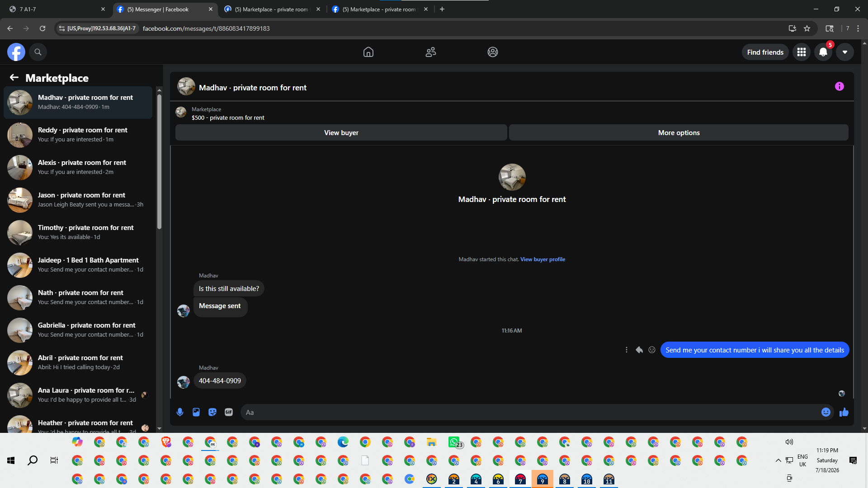Open the Gabriella private room conversation
Screen dimensions: 868x488
click(x=78, y=330)
